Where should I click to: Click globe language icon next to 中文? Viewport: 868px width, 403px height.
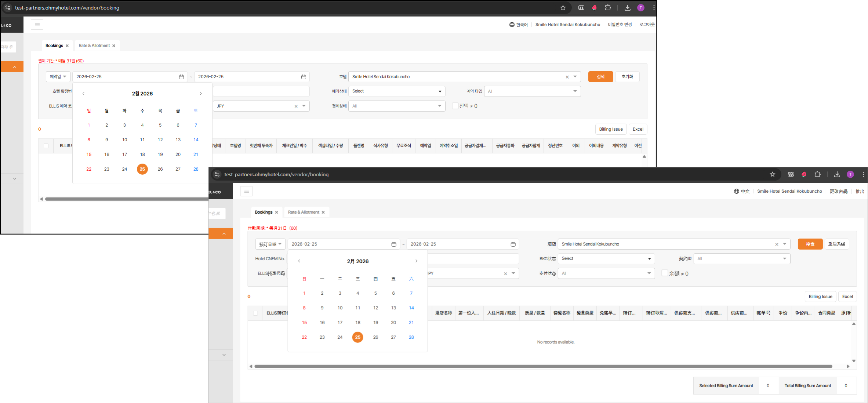point(736,191)
